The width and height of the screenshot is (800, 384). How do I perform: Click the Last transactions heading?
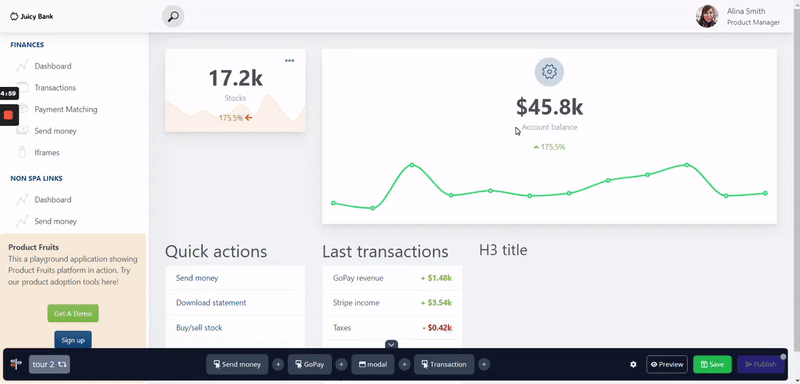coord(385,251)
